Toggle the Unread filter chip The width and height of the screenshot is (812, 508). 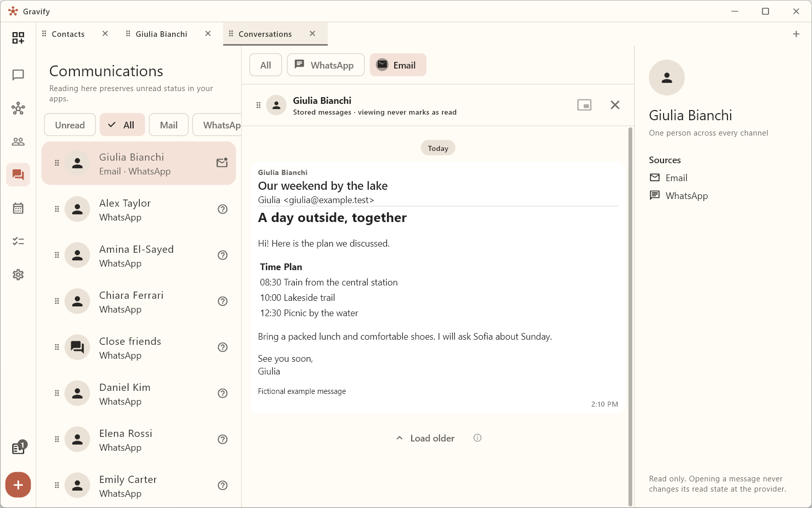click(70, 125)
